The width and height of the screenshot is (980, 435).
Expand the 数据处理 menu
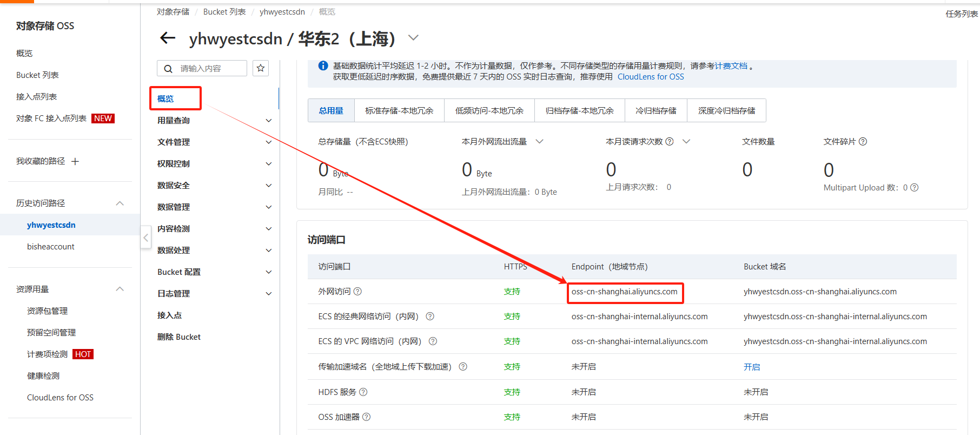[269, 251]
